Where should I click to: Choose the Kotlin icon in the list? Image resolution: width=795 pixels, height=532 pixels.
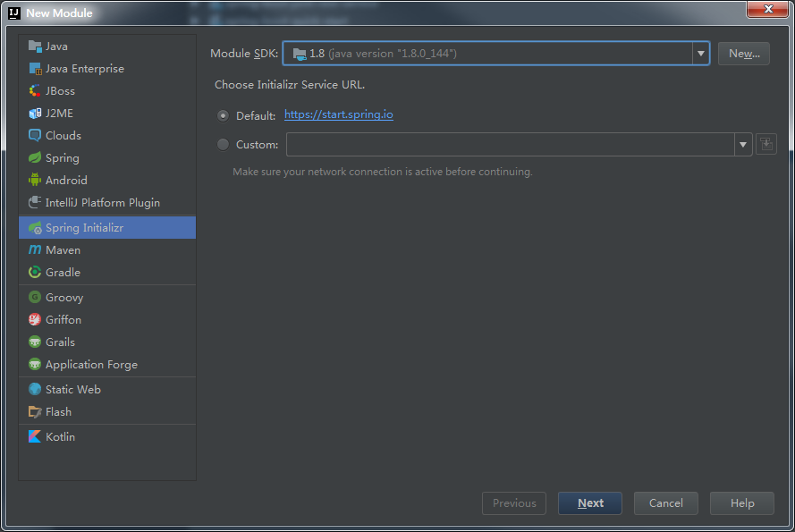[35, 437]
